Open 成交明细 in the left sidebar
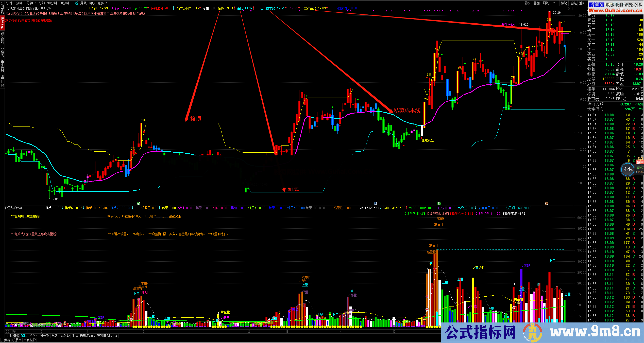 pos(2,38)
